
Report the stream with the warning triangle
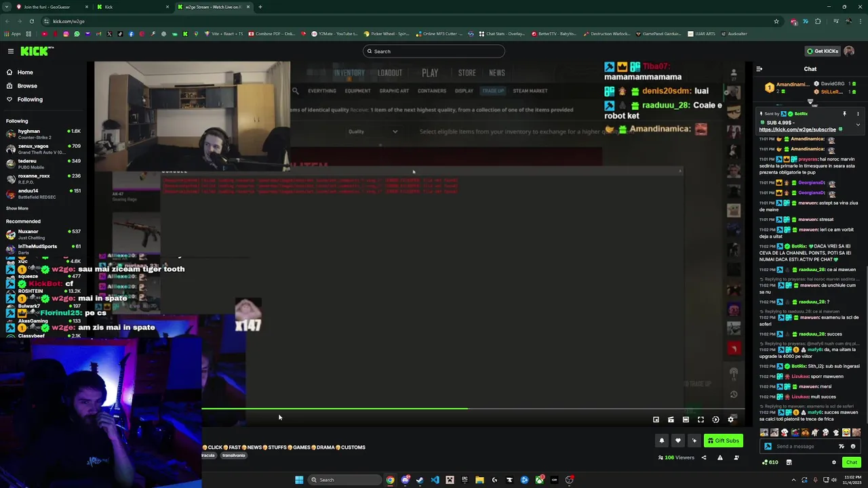coord(720,457)
